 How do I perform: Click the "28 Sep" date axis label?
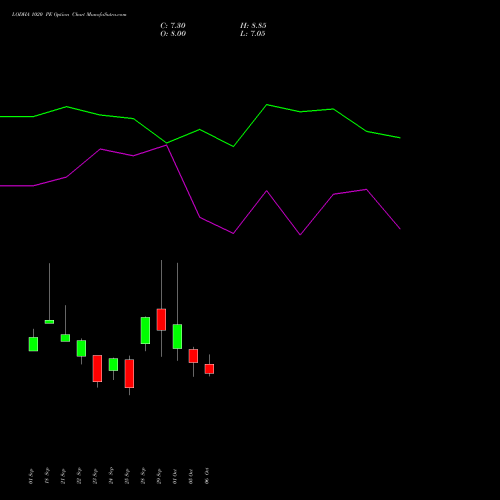[x=143, y=476]
